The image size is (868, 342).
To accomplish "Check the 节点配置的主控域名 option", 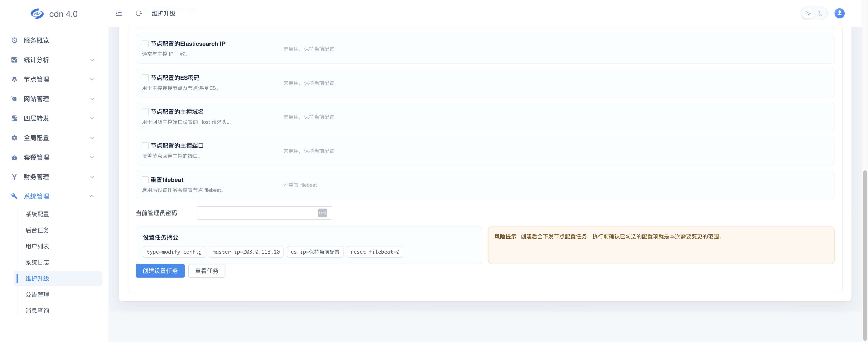I will click(x=145, y=111).
